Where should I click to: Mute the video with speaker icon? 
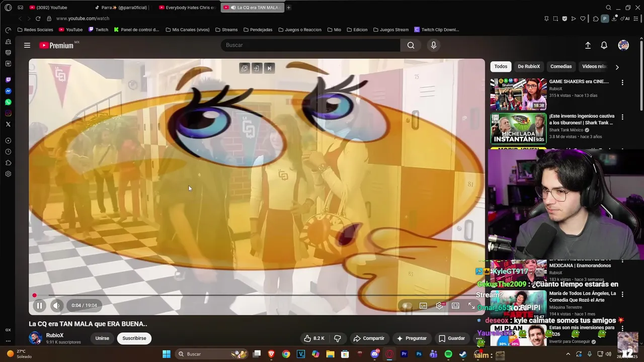56,305
